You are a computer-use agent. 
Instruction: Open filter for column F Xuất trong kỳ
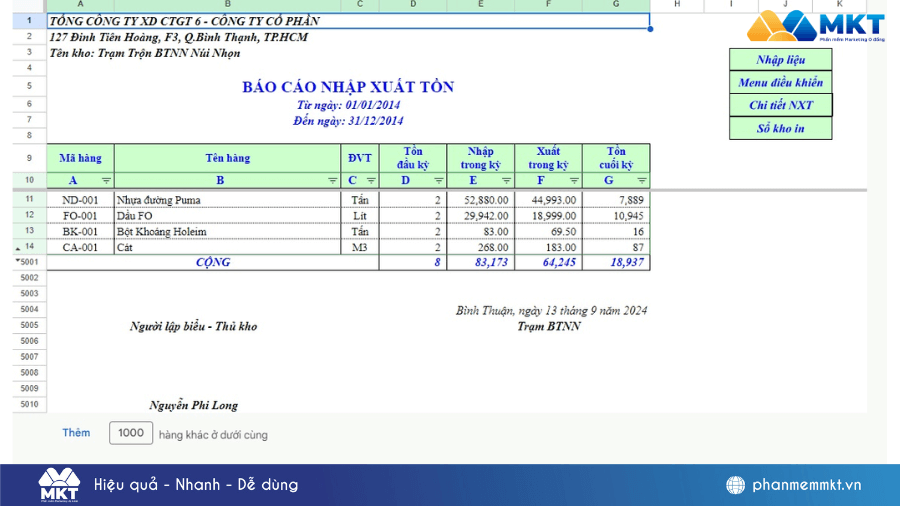click(x=574, y=181)
